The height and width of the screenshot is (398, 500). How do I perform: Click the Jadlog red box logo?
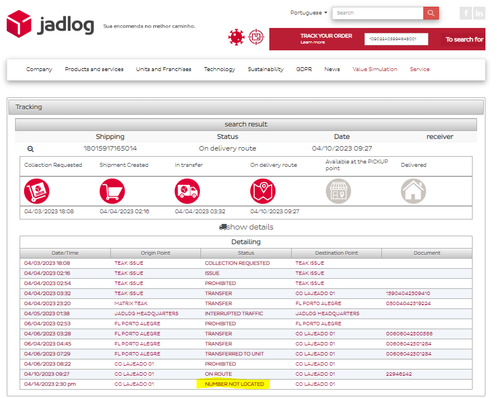click(19, 24)
